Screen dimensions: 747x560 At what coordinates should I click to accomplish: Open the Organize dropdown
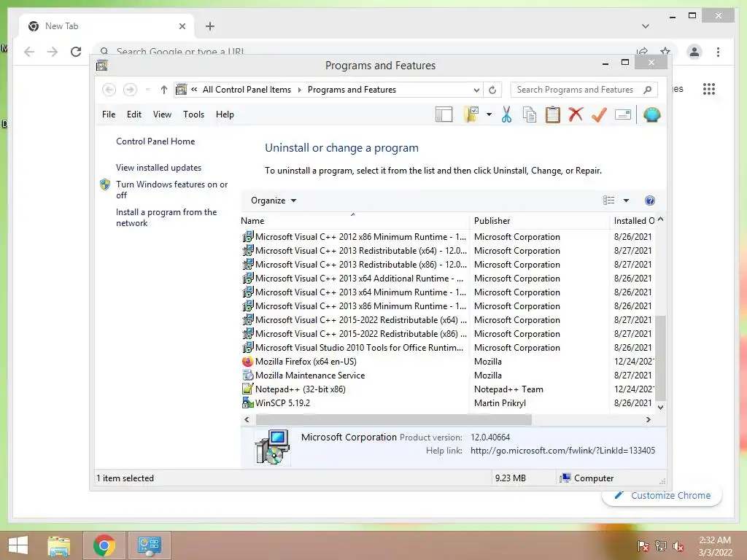pos(274,201)
